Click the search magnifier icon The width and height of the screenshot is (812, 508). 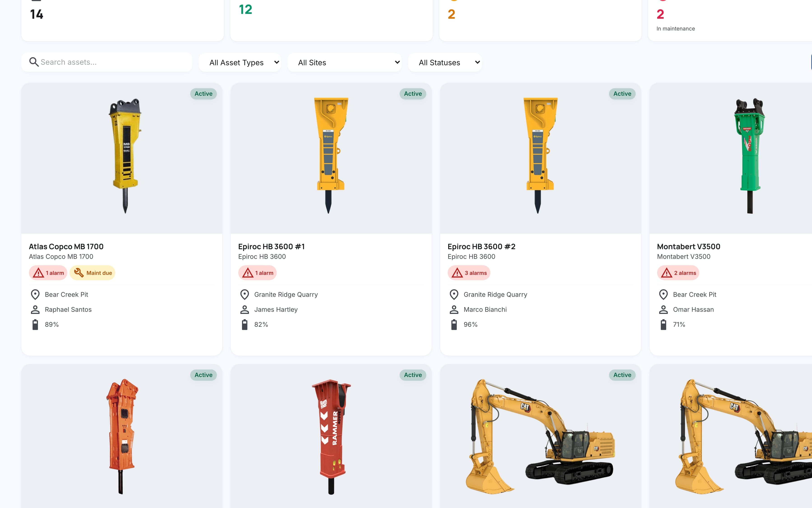(x=34, y=62)
